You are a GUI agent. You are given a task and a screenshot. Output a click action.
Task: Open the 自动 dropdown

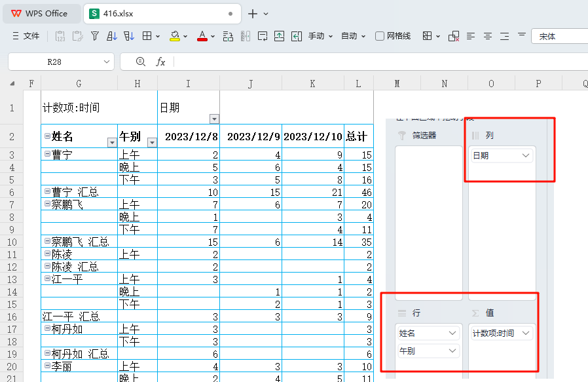(353, 36)
